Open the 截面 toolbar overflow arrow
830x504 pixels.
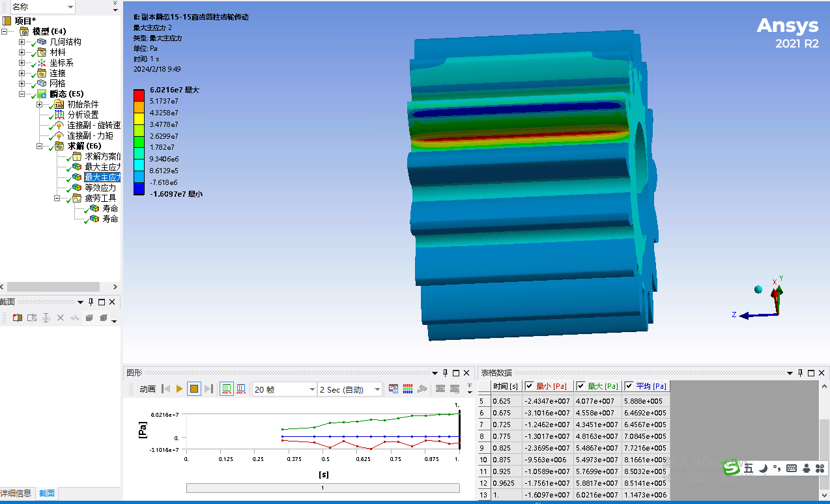pos(114,320)
